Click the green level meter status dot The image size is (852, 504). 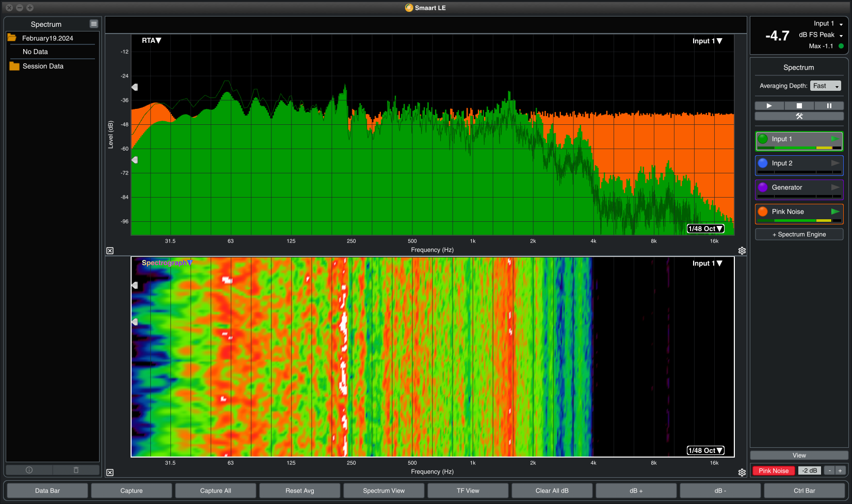841,46
